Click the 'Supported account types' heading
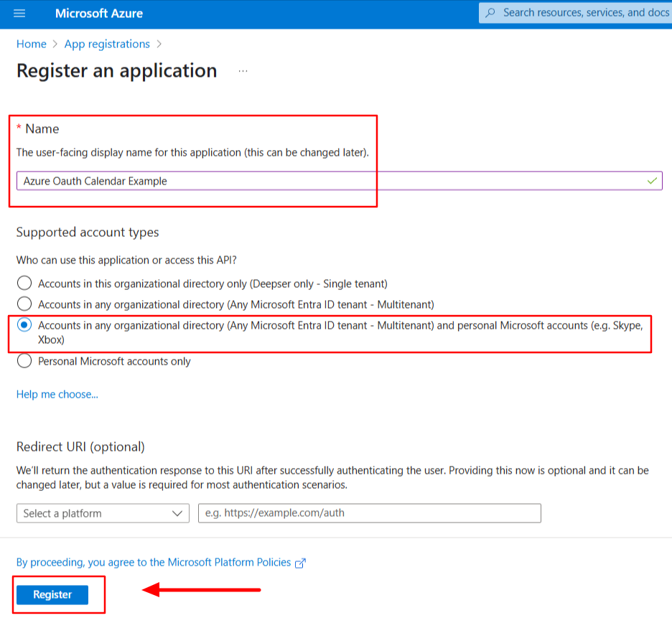This screenshot has height=618, width=672. point(88,233)
